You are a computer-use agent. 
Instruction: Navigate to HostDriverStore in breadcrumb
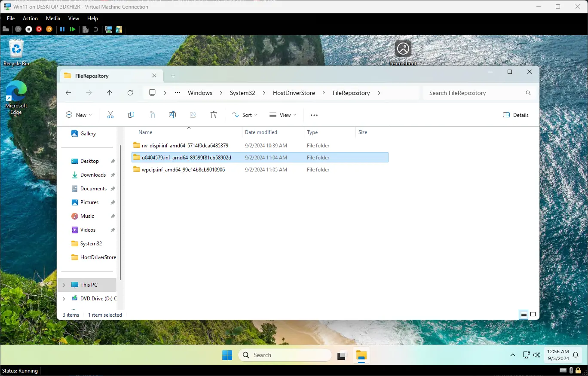(294, 93)
